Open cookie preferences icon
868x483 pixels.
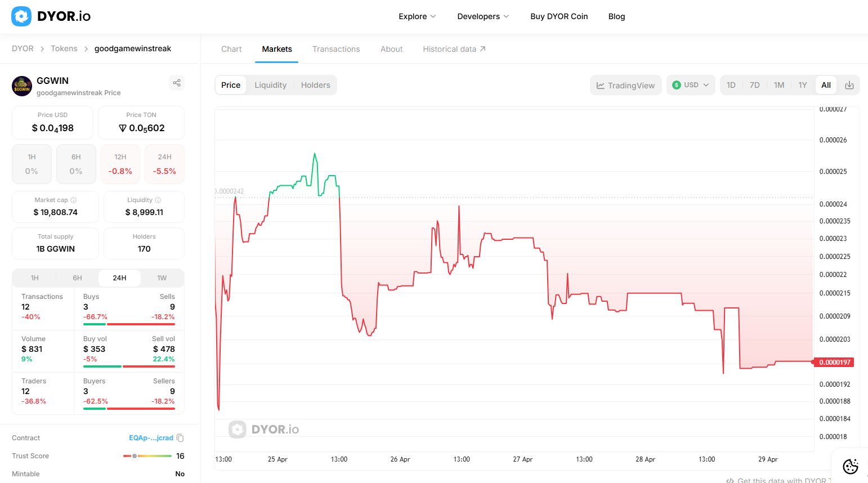pyautogui.click(x=851, y=466)
